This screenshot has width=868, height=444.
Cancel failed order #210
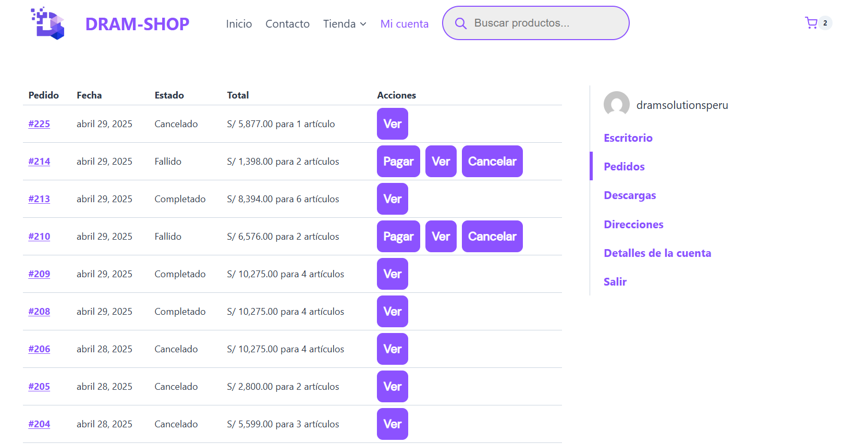(492, 237)
